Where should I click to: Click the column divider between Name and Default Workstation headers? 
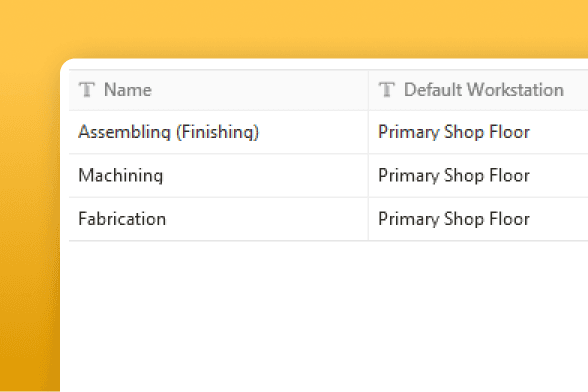tap(368, 90)
